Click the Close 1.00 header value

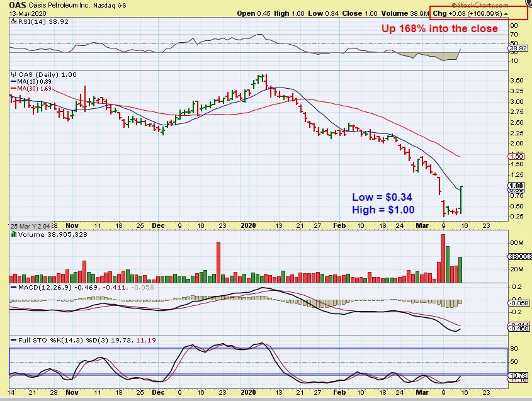[x=359, y=14]
